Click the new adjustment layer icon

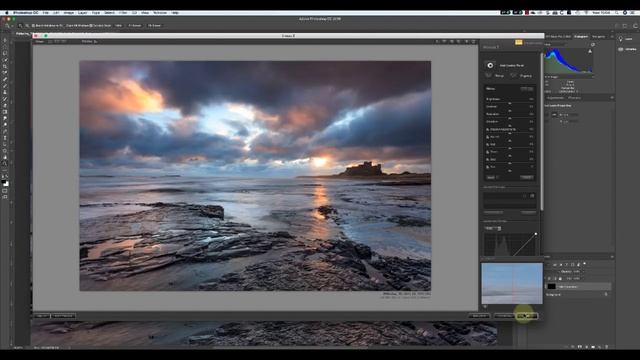(x=587, y=347)
